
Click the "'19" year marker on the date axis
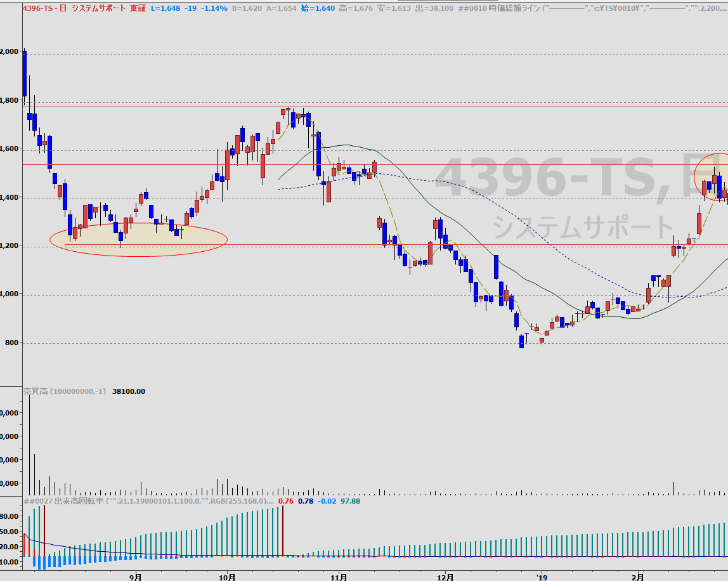coord(542,577)
